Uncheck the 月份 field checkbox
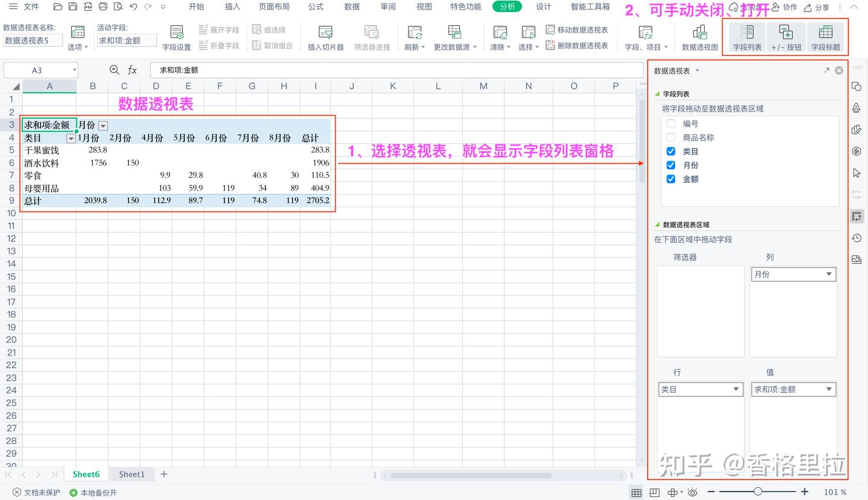 pos(671,165)
